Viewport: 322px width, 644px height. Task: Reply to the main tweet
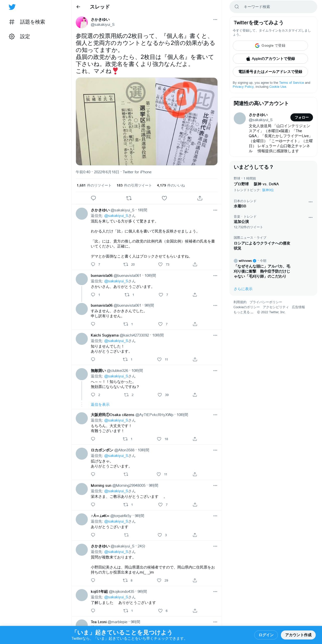[93, 198]
